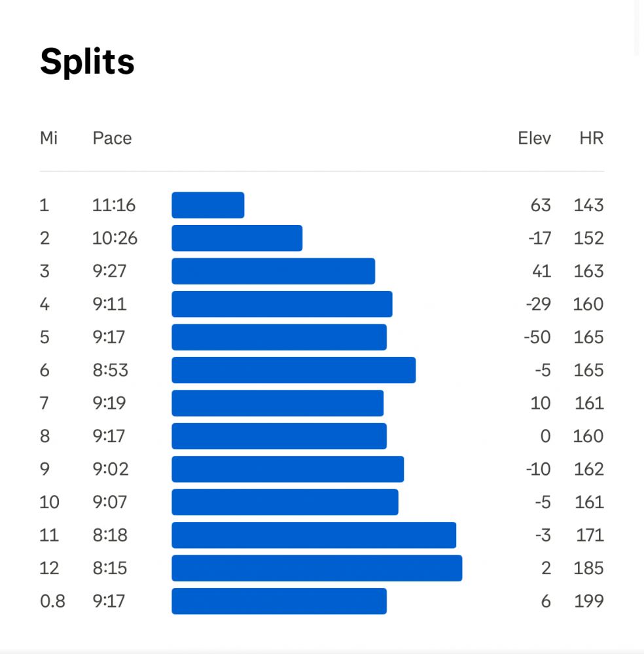The width and height of the screenshot is (644, 654).
Task: Click the mile 10 row number
Action: (49, 502)
